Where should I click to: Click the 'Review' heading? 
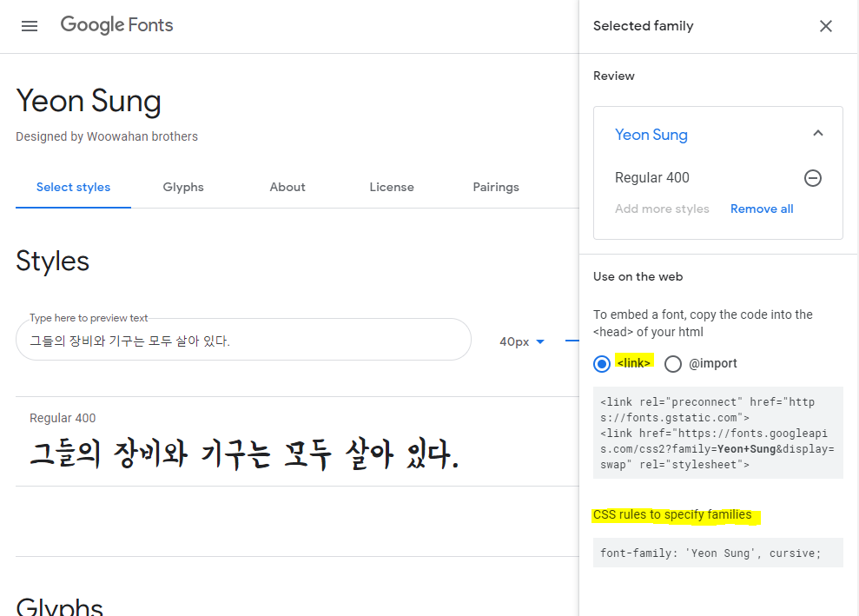click(613, 76)
